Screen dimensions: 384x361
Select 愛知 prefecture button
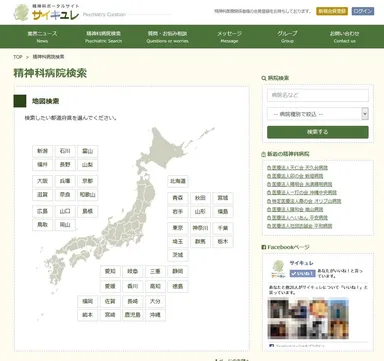point(110,271)
